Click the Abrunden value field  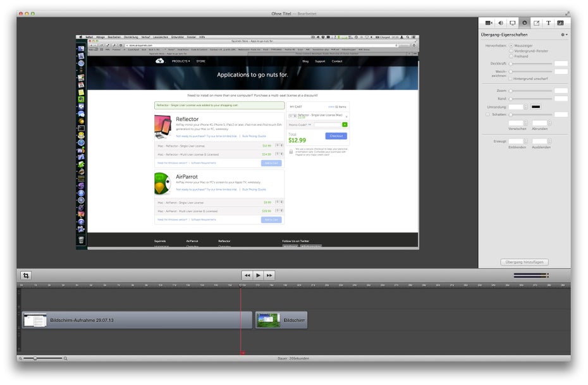click(x=539, y=123)
